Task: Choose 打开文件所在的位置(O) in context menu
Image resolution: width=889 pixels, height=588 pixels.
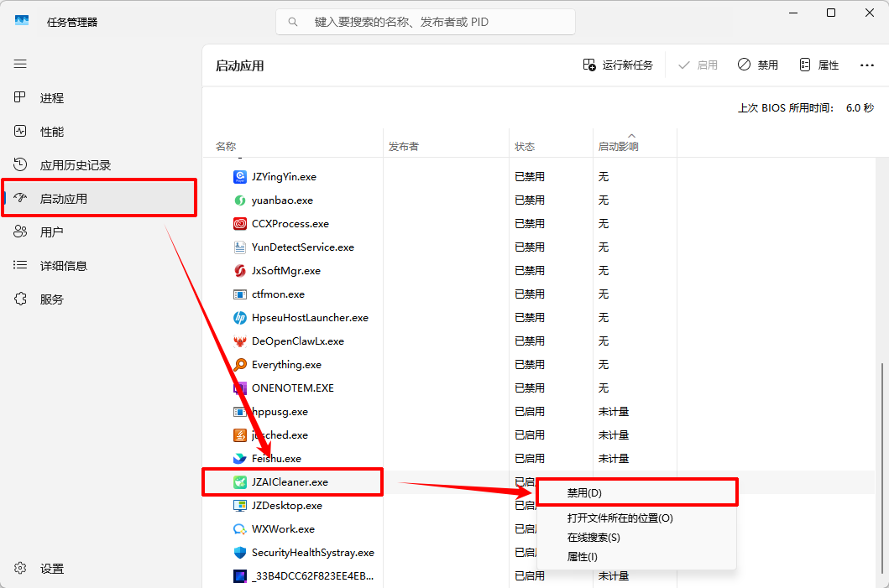Action: tap(636, 518)
